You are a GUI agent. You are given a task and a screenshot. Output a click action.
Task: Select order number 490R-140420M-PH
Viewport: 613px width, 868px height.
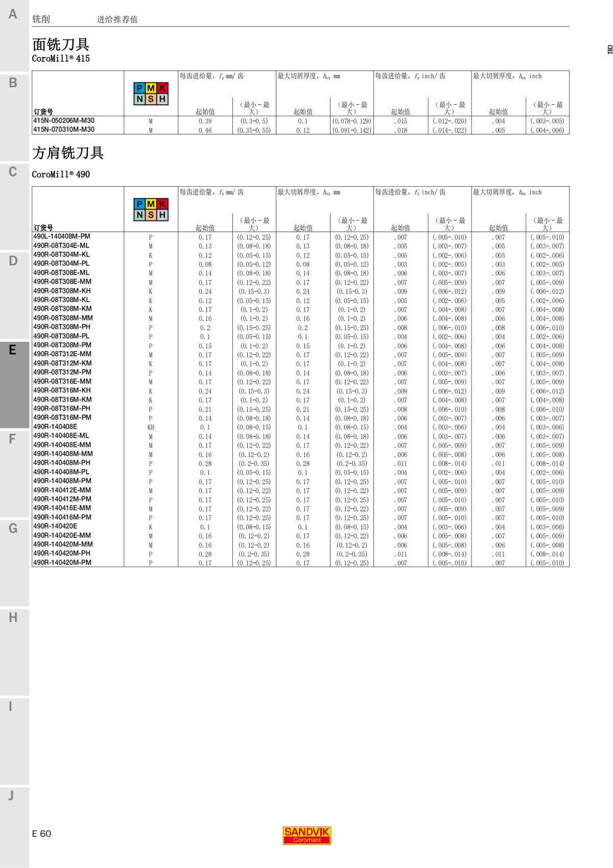coord(62,553)
